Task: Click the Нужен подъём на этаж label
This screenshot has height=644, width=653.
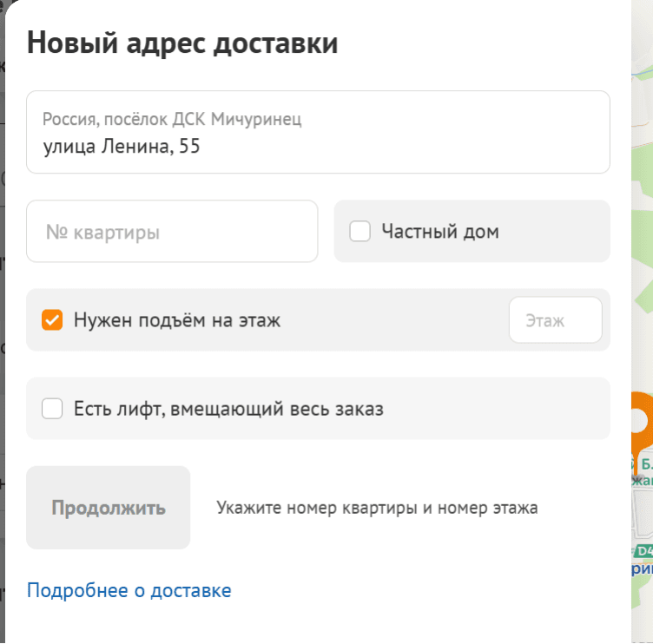Action: click(177, 320)
